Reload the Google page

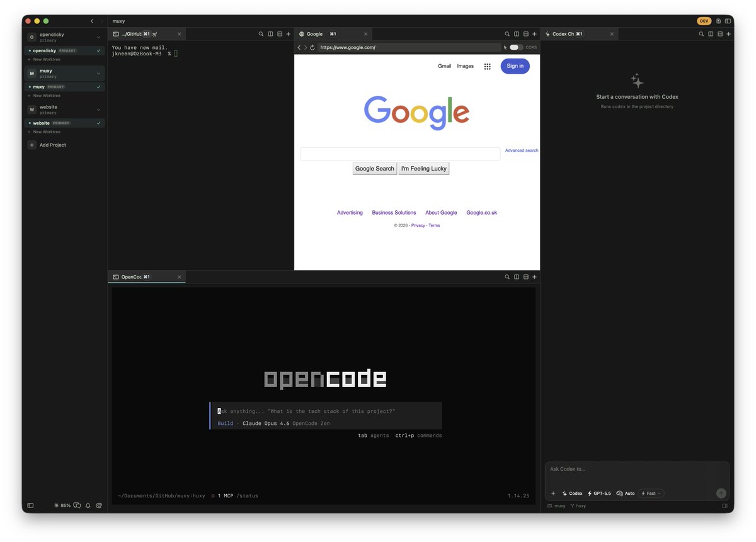312,47
